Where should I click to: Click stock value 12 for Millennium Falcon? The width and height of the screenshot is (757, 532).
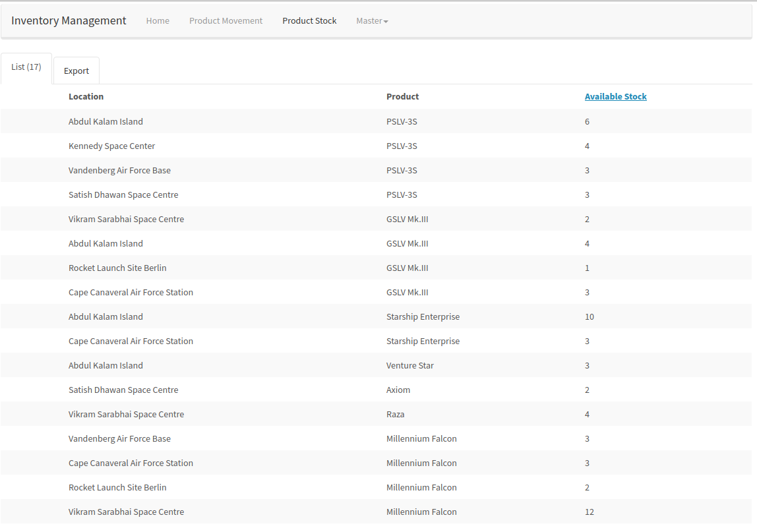click(590, 512)
